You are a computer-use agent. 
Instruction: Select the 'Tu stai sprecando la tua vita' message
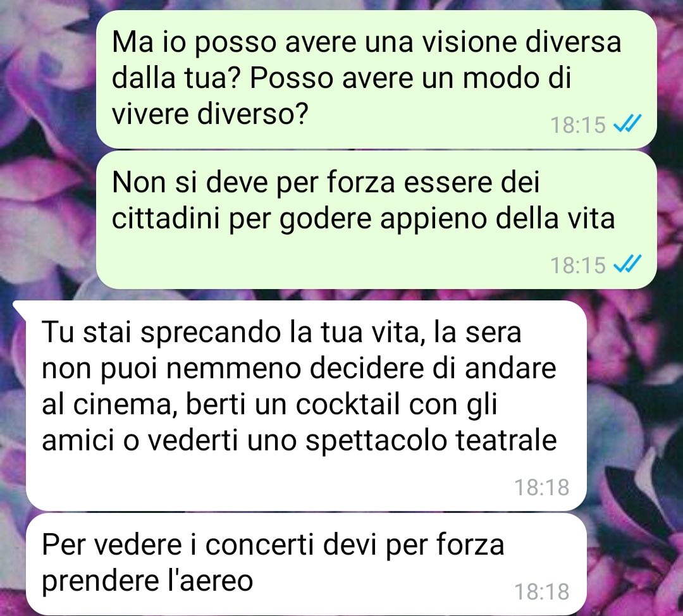(x=306, y=405)
